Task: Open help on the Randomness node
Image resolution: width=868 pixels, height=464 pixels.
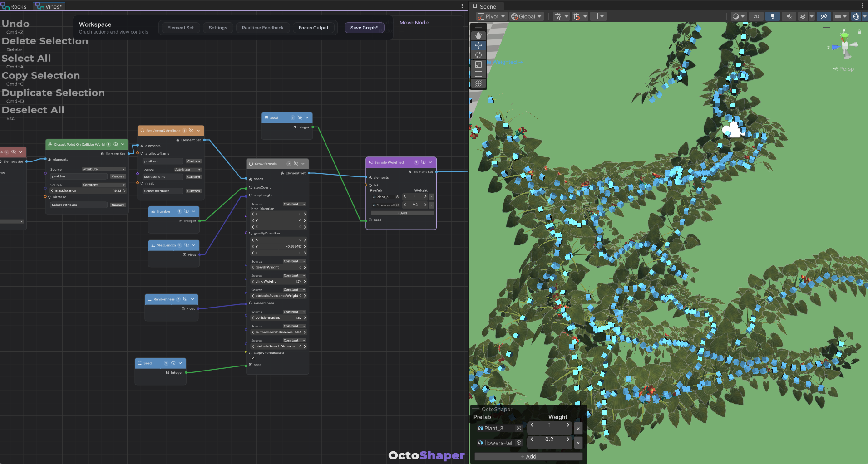Action: click(x=178, y=299)
